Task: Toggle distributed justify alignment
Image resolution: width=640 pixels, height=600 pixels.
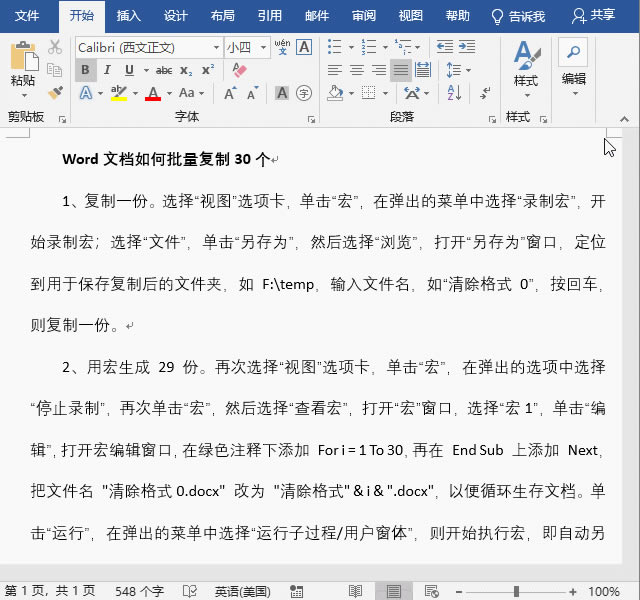Action: 423,70
